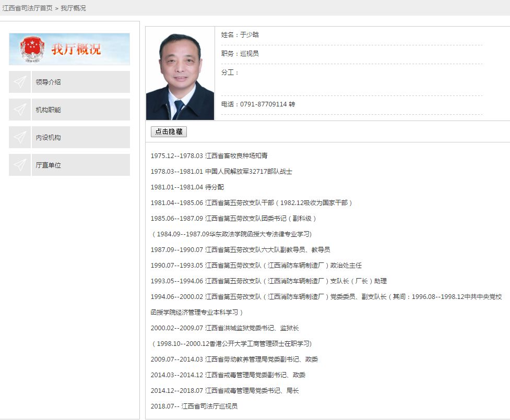Click resume line ending 政治处主任
The image size is (510, 420).
pyautogui.click(x=256, y=265)
